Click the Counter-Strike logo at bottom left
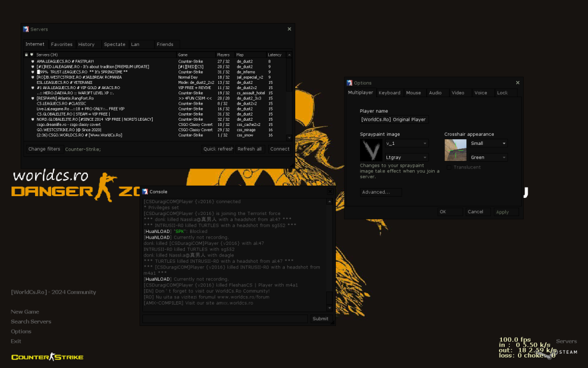Screen dimensions: 588x368 tap(47, 356)
